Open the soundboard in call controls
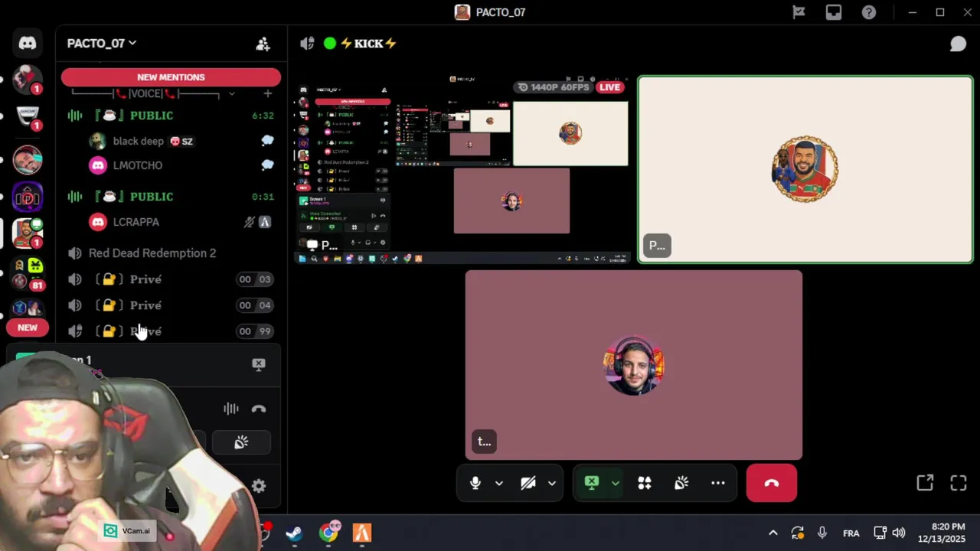This screenshot has width=980, height=551. point(681,483)
